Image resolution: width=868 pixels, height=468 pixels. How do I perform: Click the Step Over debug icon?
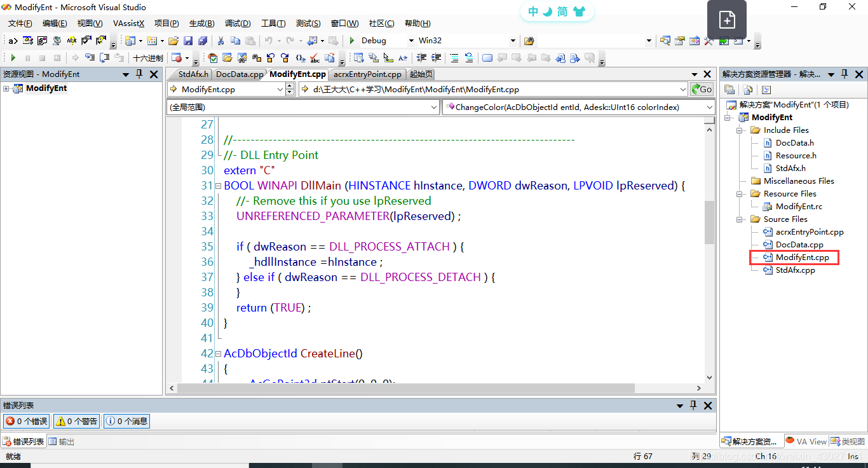[x=104, y=58]
